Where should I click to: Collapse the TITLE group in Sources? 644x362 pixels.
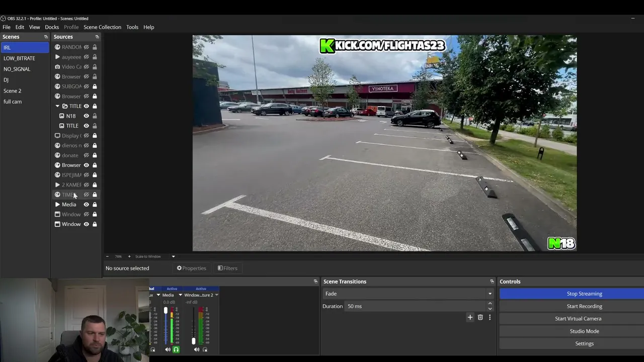coord(57,106)
